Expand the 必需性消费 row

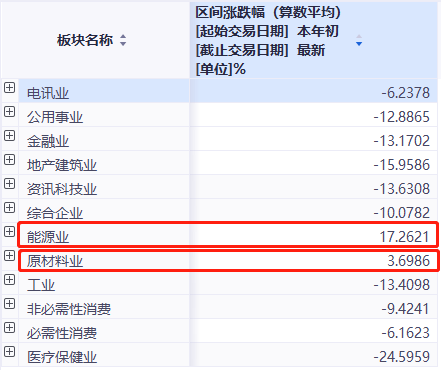pyautogui.click(x=9, y=328)
